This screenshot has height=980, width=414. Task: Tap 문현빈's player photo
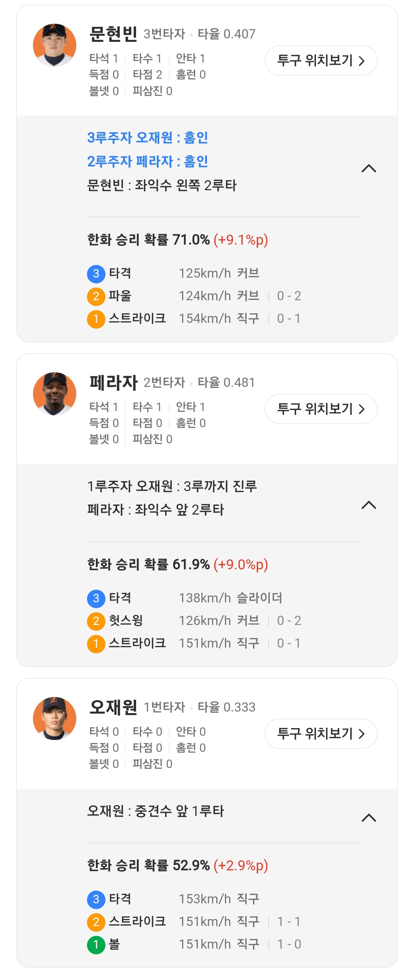(55, 45)
